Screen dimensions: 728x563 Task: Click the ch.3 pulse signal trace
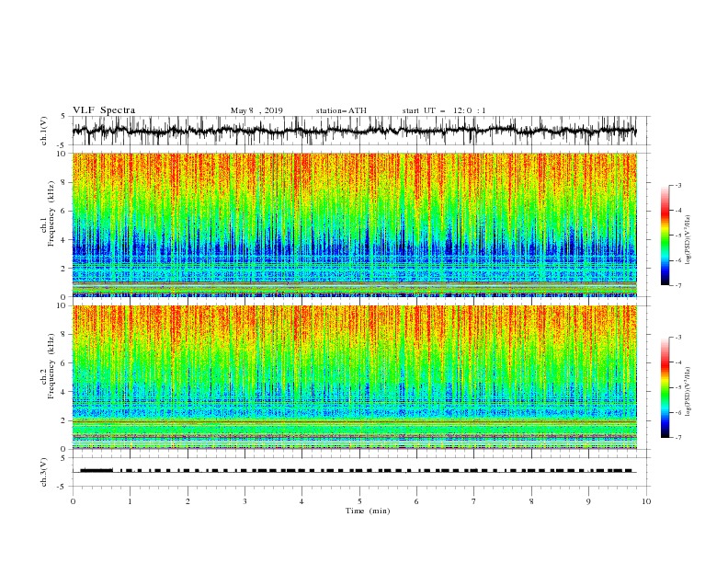(x=354, y=471)
